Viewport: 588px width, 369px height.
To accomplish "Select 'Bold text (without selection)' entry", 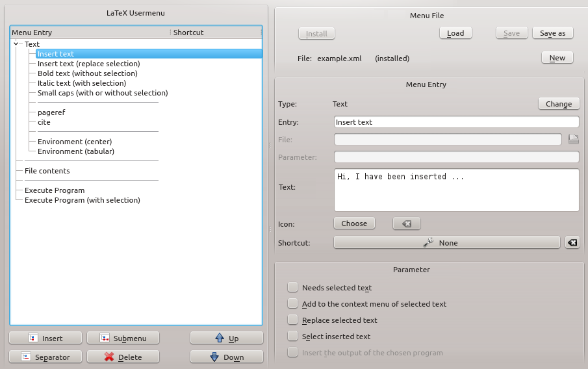I will coord(87,73).
